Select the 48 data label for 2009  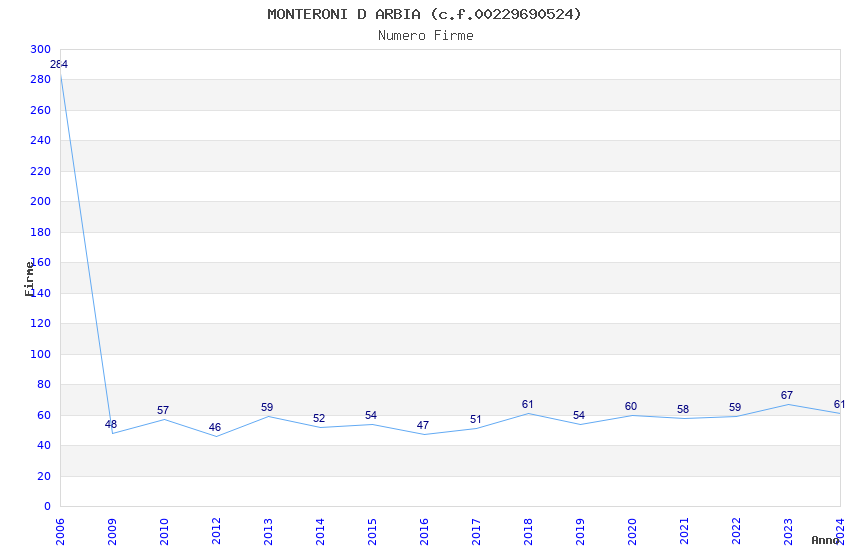111,424
